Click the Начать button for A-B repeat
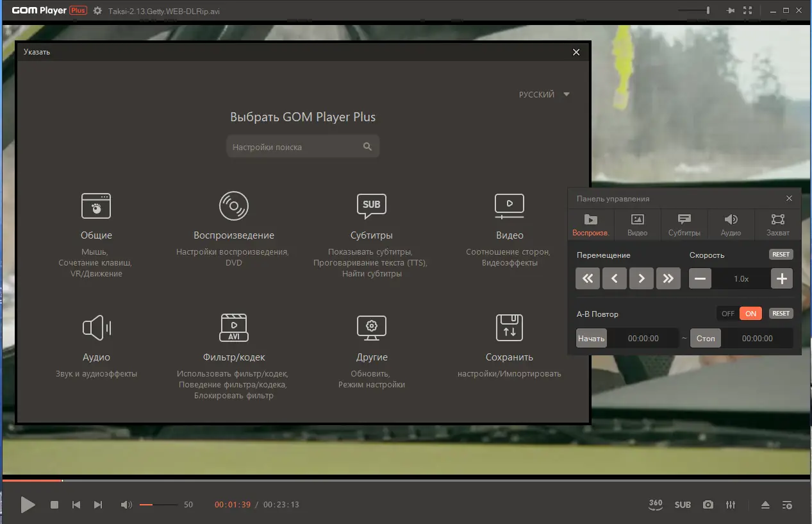Viewport: 812px width, 524px height. [x=591, y=338]
